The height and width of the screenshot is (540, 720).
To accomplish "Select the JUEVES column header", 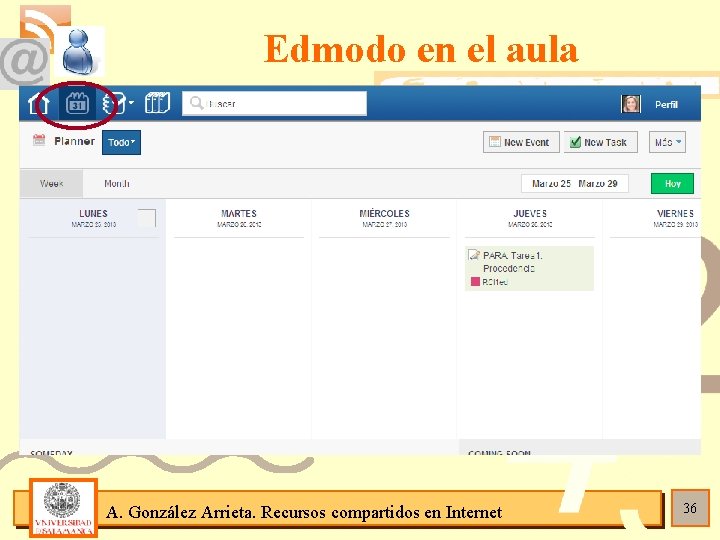I will tap(530, 218).
